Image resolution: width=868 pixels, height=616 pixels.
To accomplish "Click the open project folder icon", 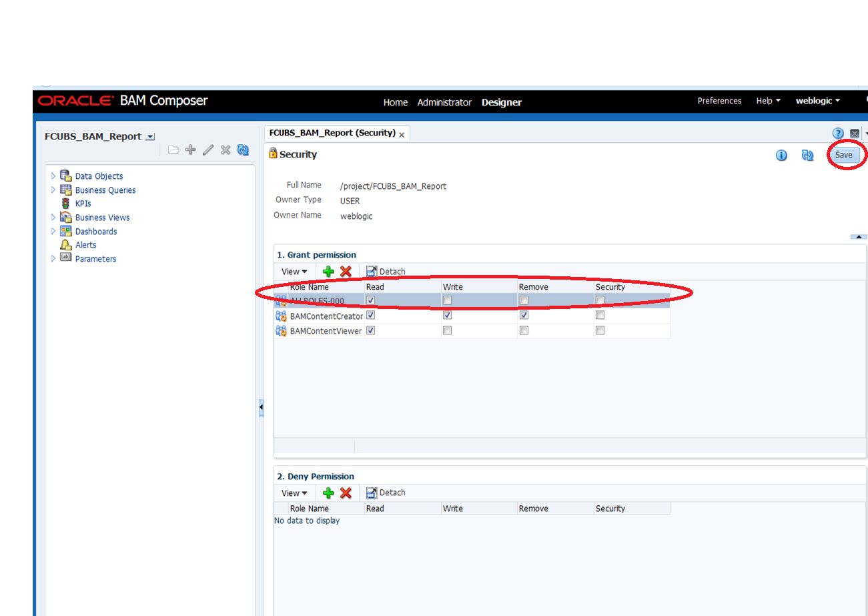I will point(173,150).
